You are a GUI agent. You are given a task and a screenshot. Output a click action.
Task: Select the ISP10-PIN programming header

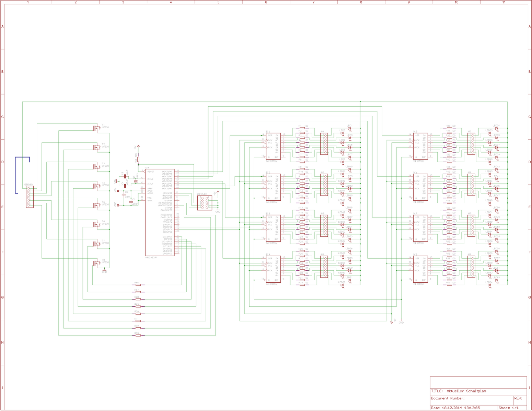(x=205, y=203)
